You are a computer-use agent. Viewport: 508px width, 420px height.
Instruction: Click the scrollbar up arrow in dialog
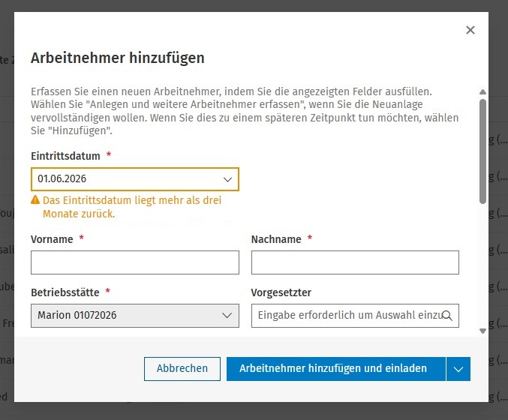[482, 92]
